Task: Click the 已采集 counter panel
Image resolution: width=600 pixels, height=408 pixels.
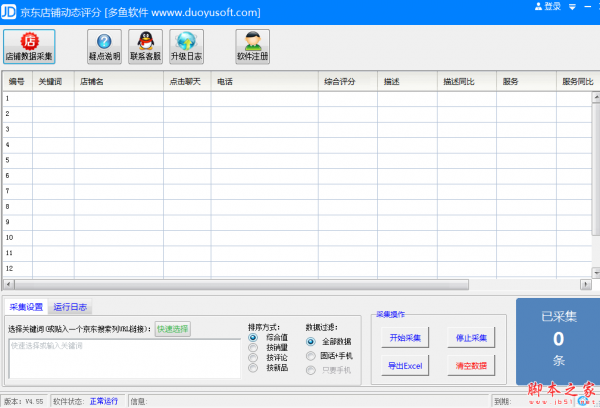Action: [558, 342]
